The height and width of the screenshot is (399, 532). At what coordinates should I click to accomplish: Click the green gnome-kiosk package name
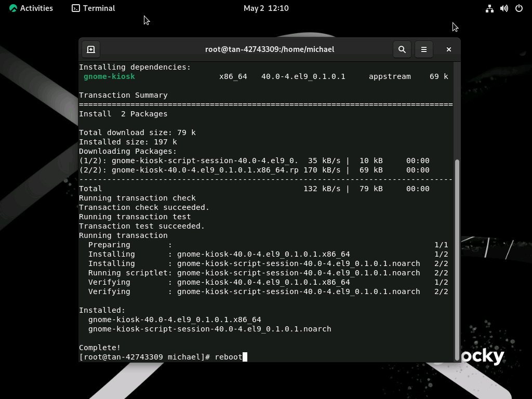[109, 76]
